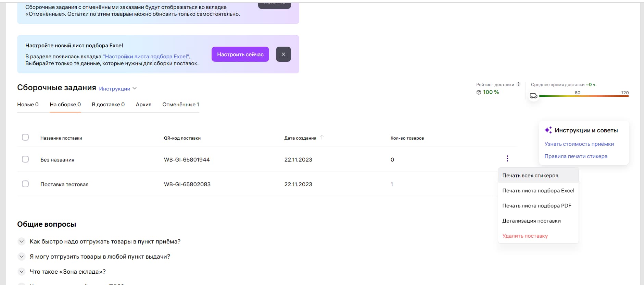Click the delivery rating question mark icon
Image resolution: width=644 pixels, height=285 pixels.
(x=518, y=84)
